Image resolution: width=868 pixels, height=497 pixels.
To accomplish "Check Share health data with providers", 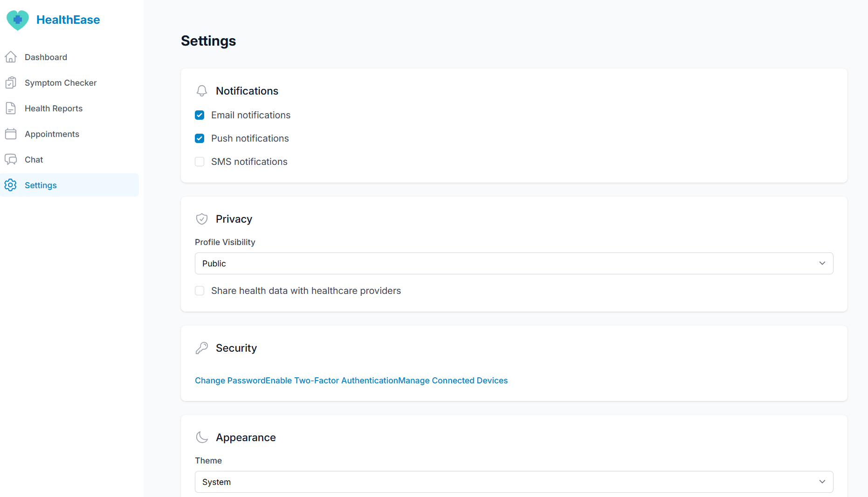I will (200, 291).
